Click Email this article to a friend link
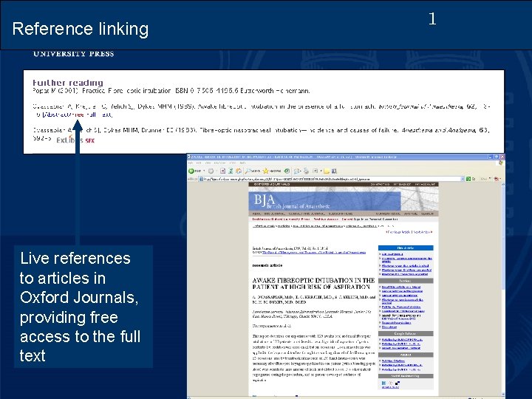 pos(401,287)
